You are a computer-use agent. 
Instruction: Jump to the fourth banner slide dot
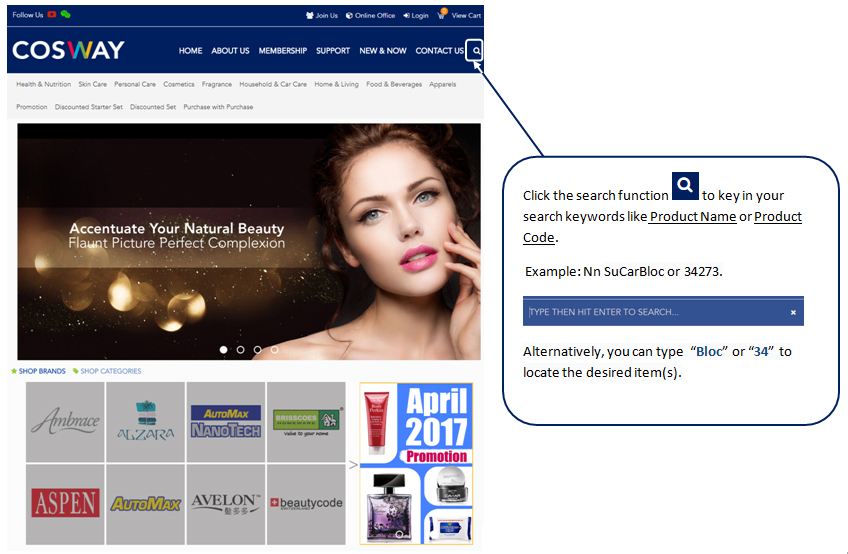coord(275,350)
